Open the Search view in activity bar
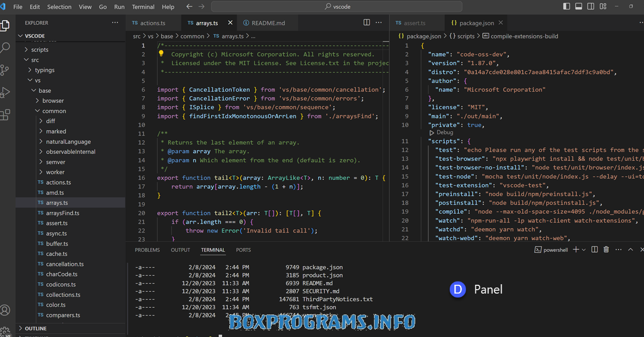This screenshot has width=644, height=337. pyautogui.click(x=5, y=48)
